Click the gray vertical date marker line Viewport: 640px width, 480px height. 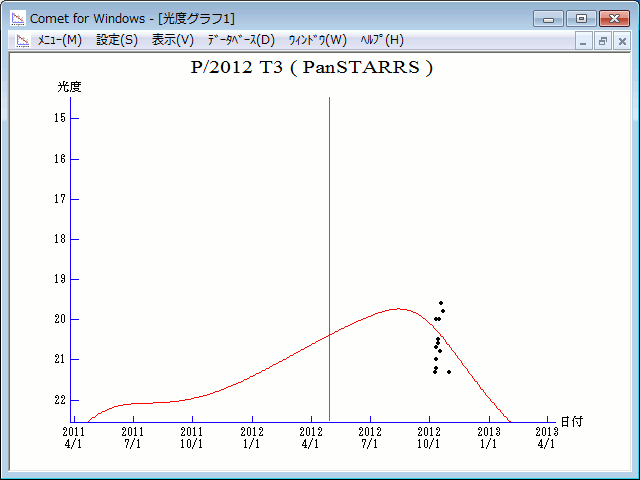click(x=330, y=250)
